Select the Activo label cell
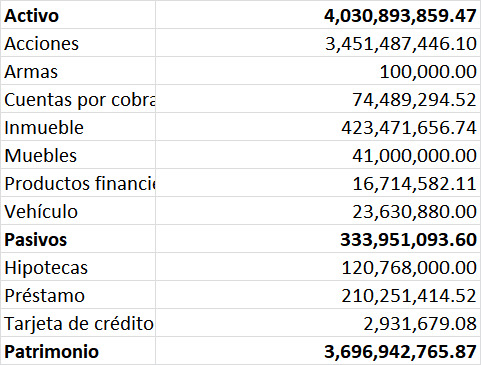481x365 pixels. coord(78,15)
